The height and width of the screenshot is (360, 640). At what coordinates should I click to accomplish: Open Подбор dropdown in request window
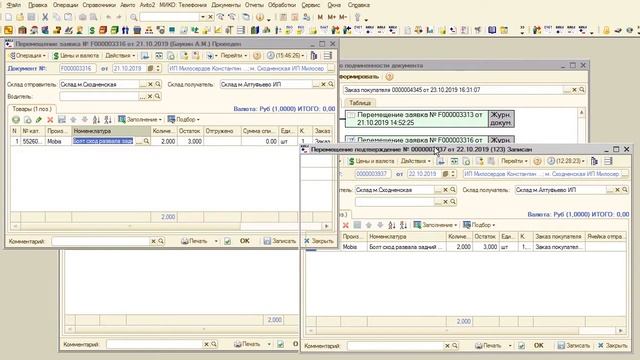tap(183, 120)
